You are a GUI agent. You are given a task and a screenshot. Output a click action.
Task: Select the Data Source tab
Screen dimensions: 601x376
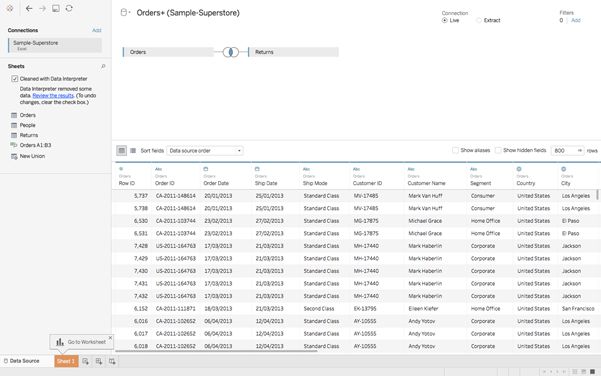(21, 361)
